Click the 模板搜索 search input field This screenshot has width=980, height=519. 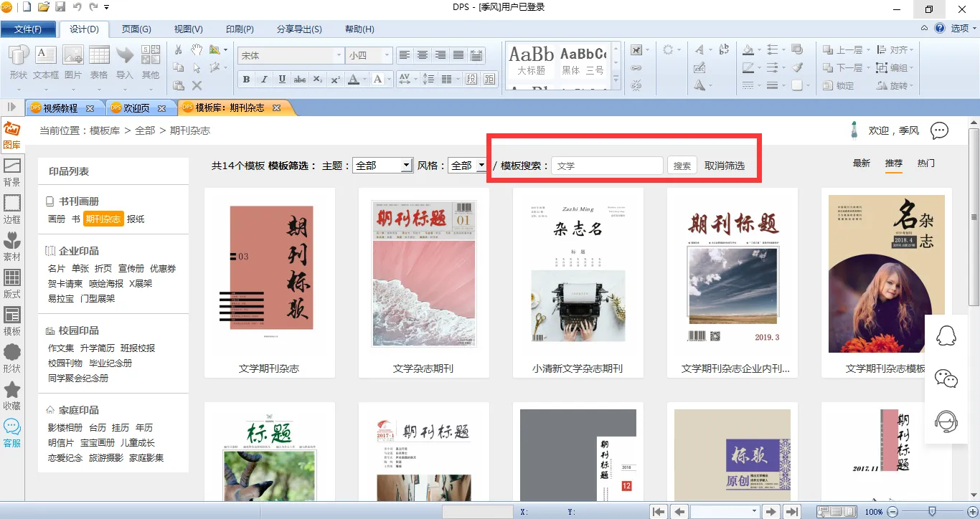tap(607, 166)
